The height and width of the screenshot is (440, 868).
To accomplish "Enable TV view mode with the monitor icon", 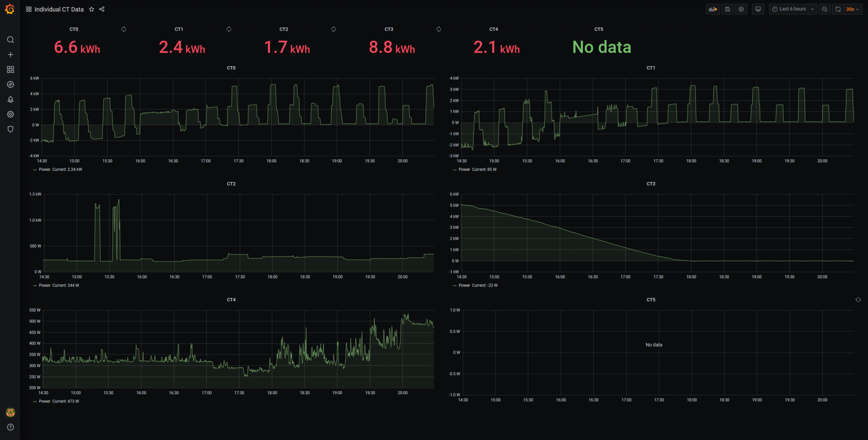I will 758,9.
